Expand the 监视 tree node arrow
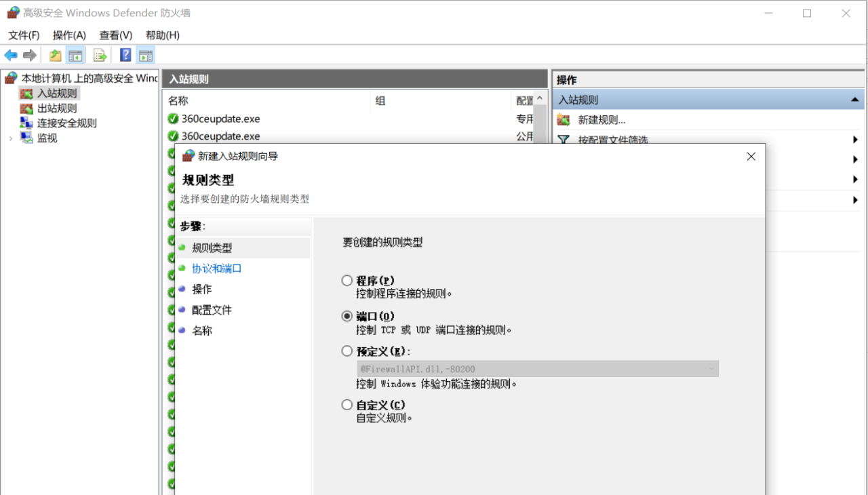868x495 pixels. pos(11,138)
